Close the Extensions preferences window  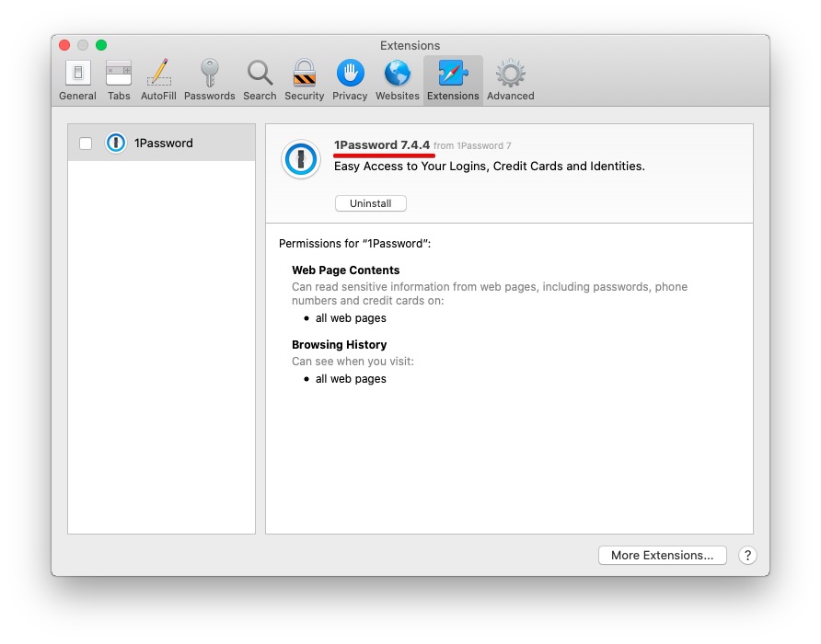click(64, 45)
